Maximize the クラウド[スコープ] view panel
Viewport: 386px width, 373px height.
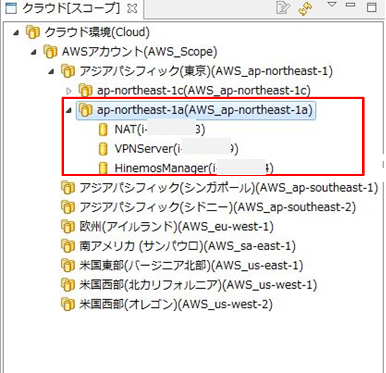(372, 7)
